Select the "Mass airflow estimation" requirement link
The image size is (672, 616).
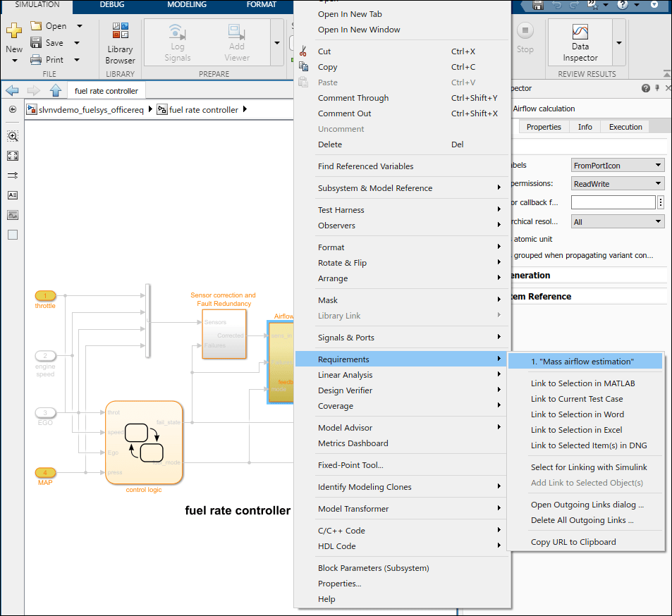pos(582,362)
